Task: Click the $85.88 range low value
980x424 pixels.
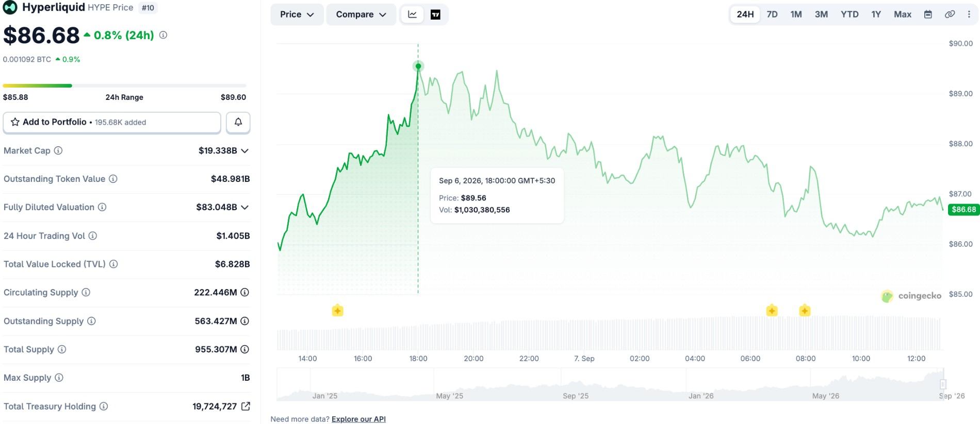Action: 15,97
